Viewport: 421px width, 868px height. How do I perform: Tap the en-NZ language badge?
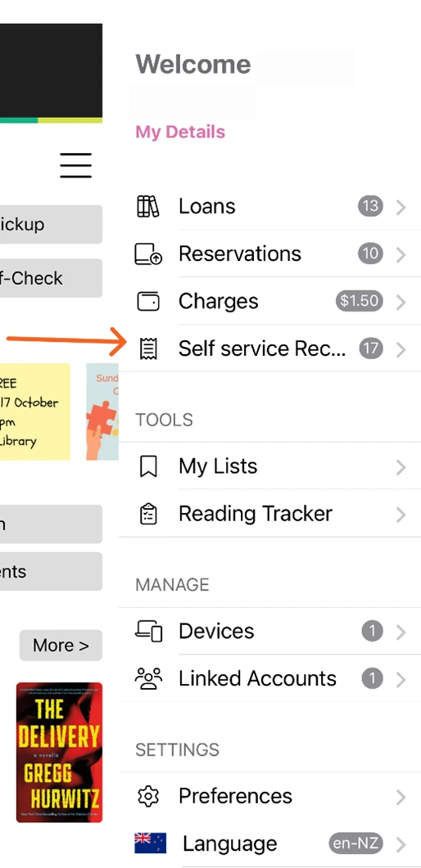[355, 843]
